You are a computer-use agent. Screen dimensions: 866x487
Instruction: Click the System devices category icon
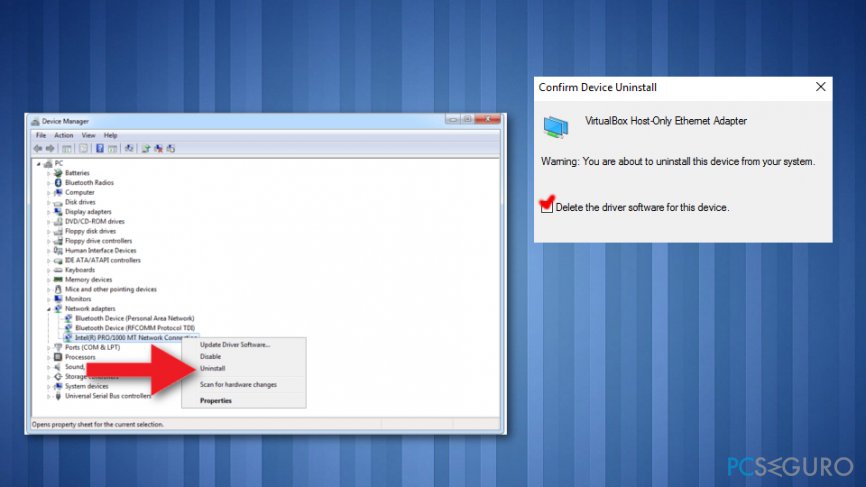pyautogui.click(x=58, y=387)
